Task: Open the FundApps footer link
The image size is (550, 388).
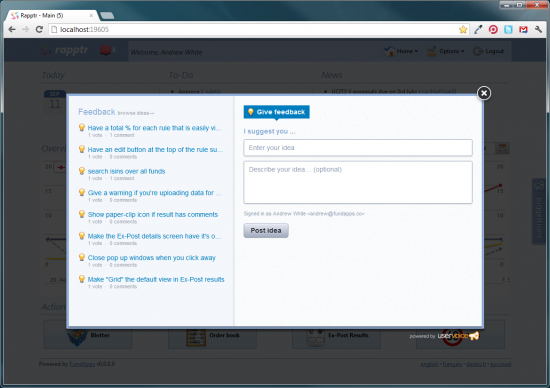Action: 82,364
